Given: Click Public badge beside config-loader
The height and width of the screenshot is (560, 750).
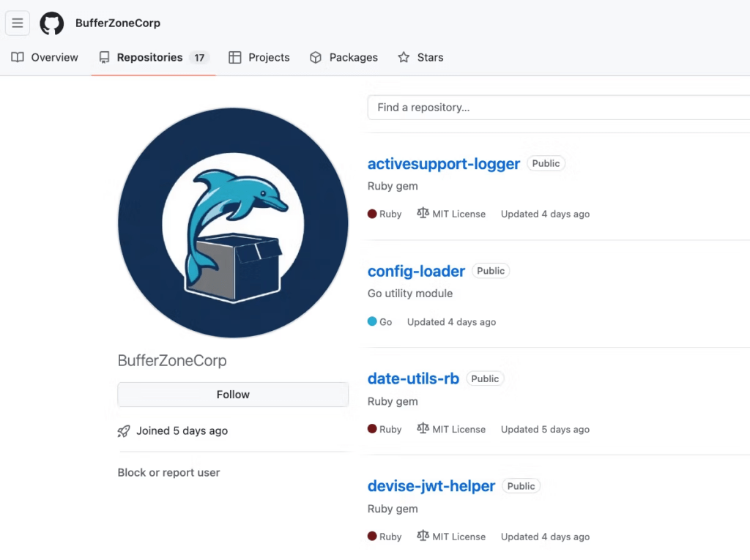Looking at the screenshot, I should click(491, 271).
